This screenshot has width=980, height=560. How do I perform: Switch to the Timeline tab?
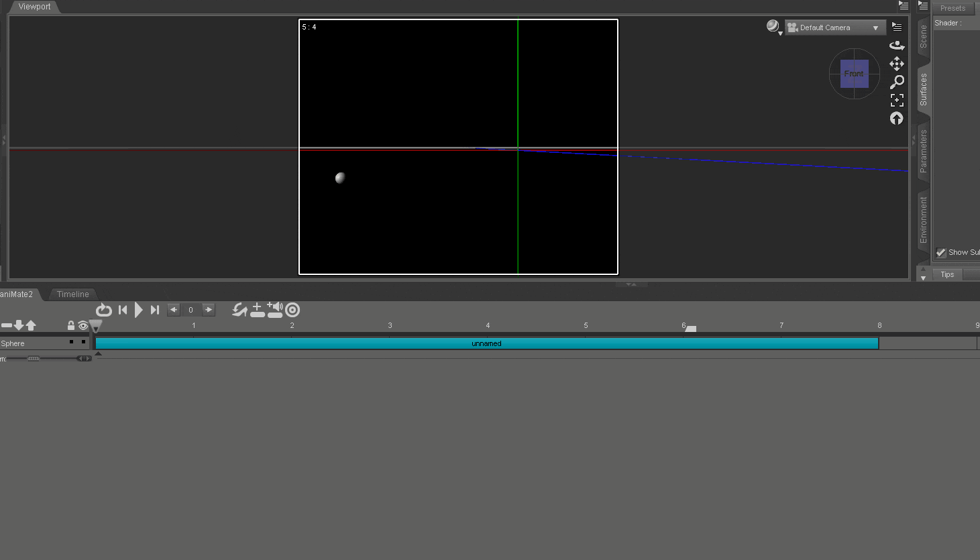pyautogui.click(x=72, y=294)
